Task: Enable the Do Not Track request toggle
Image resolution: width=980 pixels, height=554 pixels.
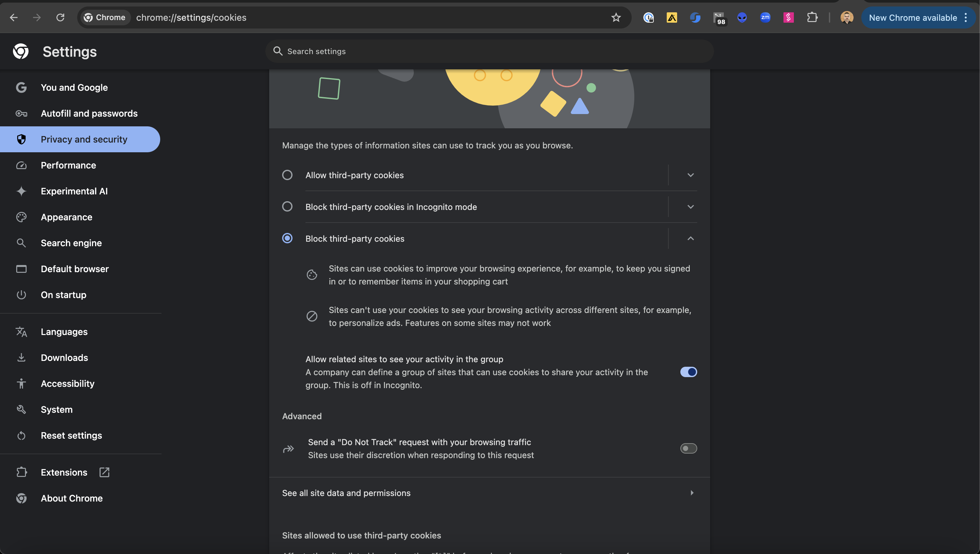Action: click(x=688, y=449)
